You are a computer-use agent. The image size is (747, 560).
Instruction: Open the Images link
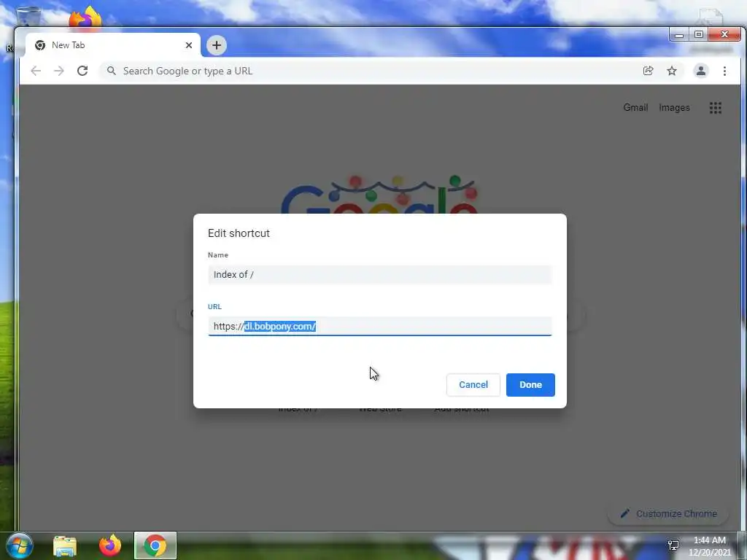[x=674, y=108]
